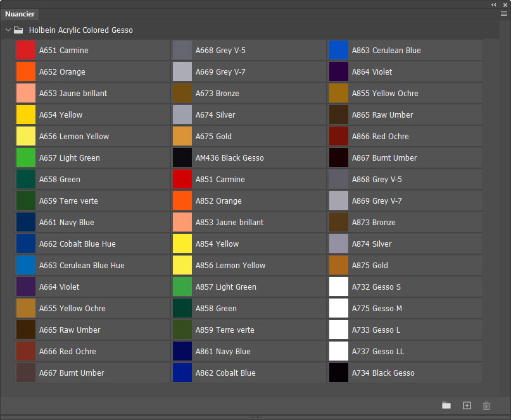Open the Nuancier panel options menu
This screenshot has width=511, height=420.
coord(503,13)
